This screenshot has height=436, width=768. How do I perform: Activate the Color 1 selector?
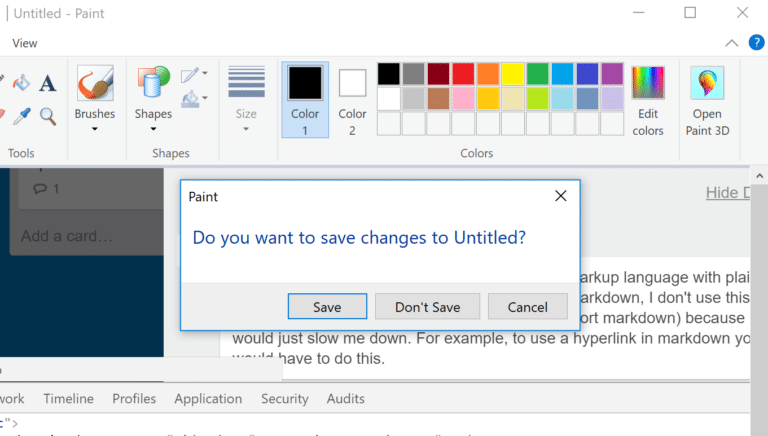(305, 101)
